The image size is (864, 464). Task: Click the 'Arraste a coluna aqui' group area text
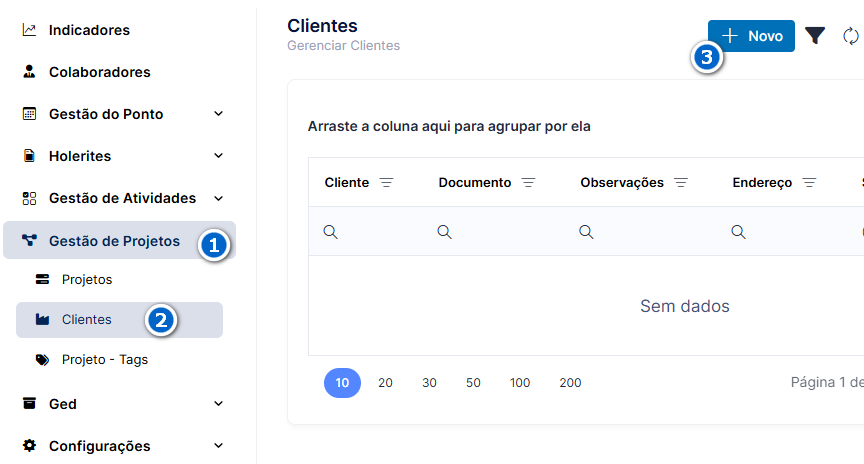tap(449, 126)
